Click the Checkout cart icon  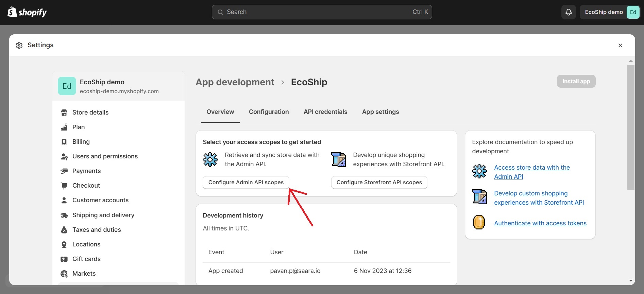tap(64, 186)
